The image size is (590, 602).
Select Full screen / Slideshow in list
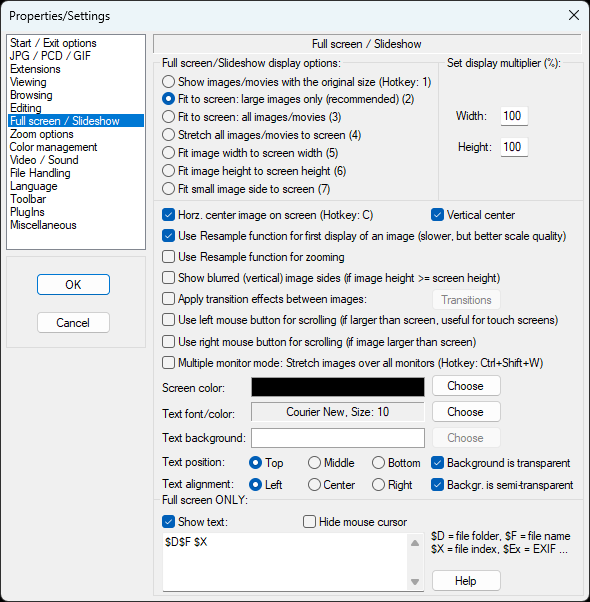76,121
